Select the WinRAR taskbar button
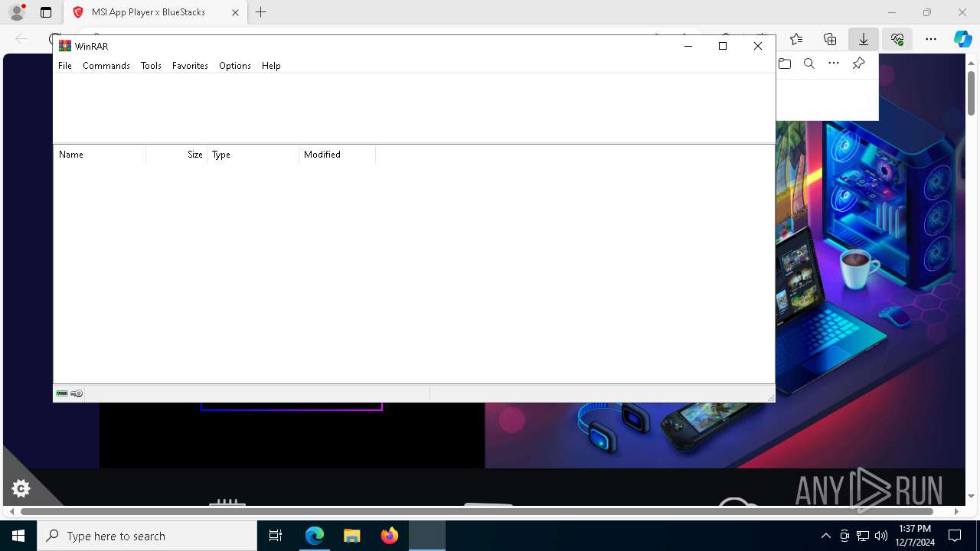980x551 pixels. (427, 536)
